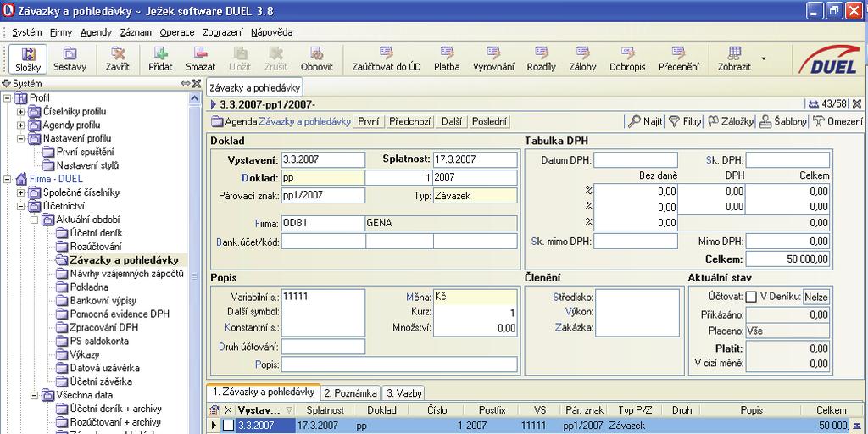Image resolution: width=868 pixels, height=434 pixels.
Task: Open the Operace menu
Action: tap(177, 32)
